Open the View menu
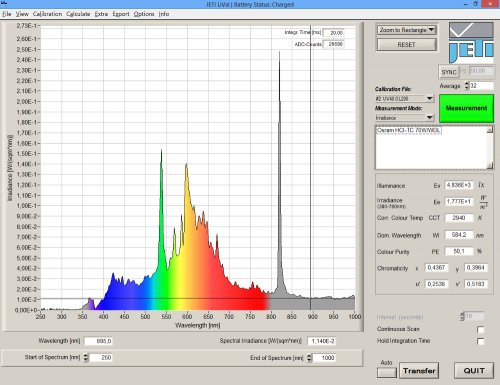 click(x=22, y=14)
